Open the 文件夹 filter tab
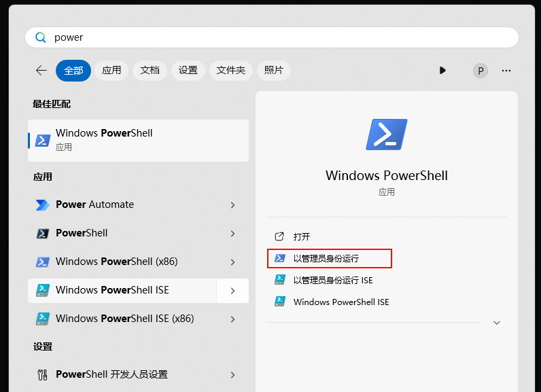The height and width of the screenshot is (392, 541). point(231,71)
